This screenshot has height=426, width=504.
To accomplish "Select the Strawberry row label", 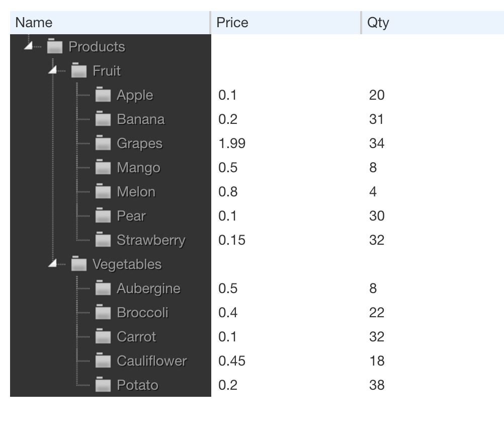I will [151, 241].
